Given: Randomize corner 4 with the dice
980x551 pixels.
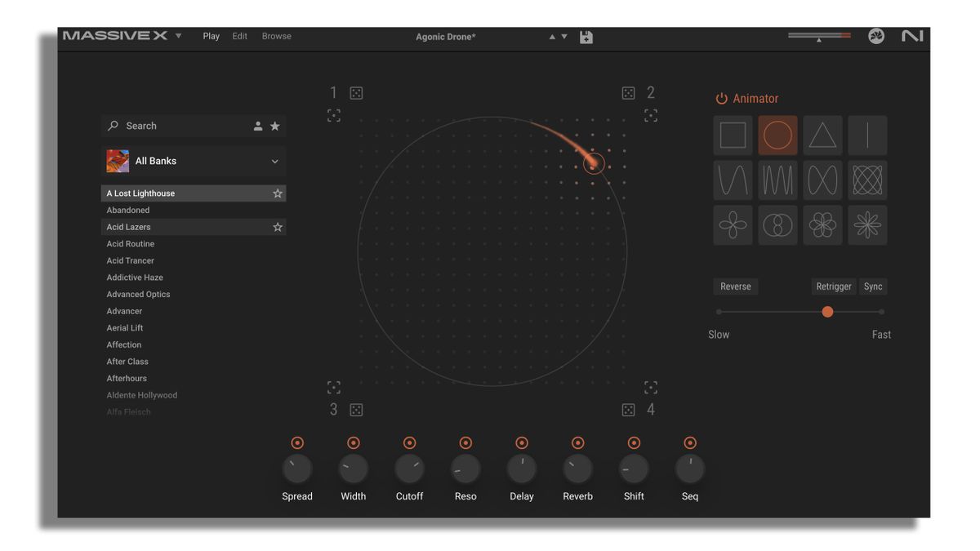Looking at the screenshot, I should pyautogui.click(x=628, y=410).
